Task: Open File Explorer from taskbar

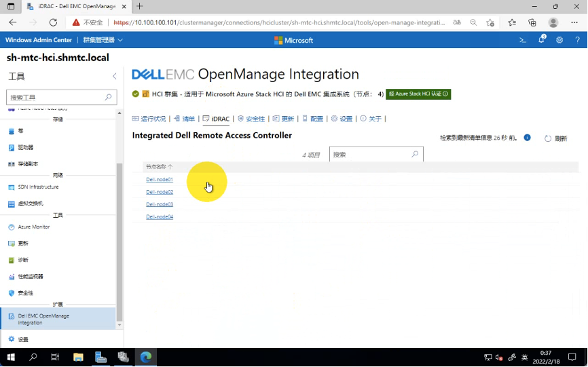Action: tap(78, 357)
